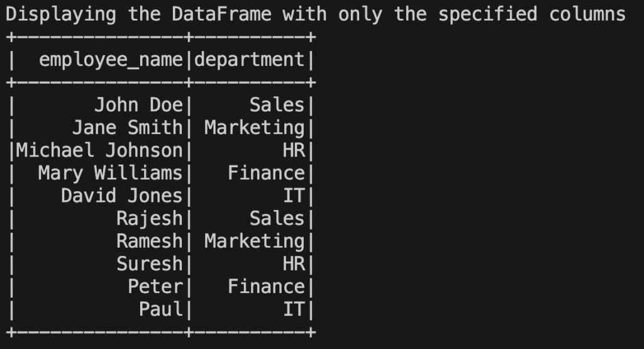Screen dimensions: 644x349
Task: Select the David Jones name cell
Action: [x=121, y=196]
